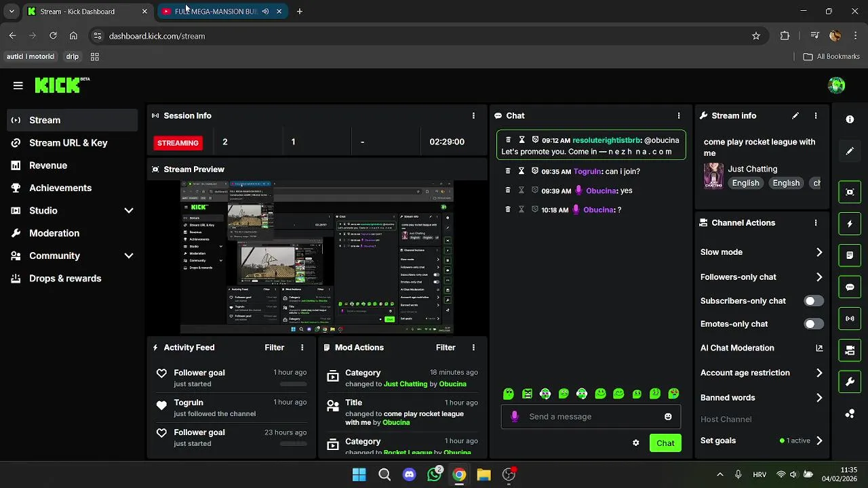Click the Send a message field
Screen dimensions: 868x488
[591, 417]
